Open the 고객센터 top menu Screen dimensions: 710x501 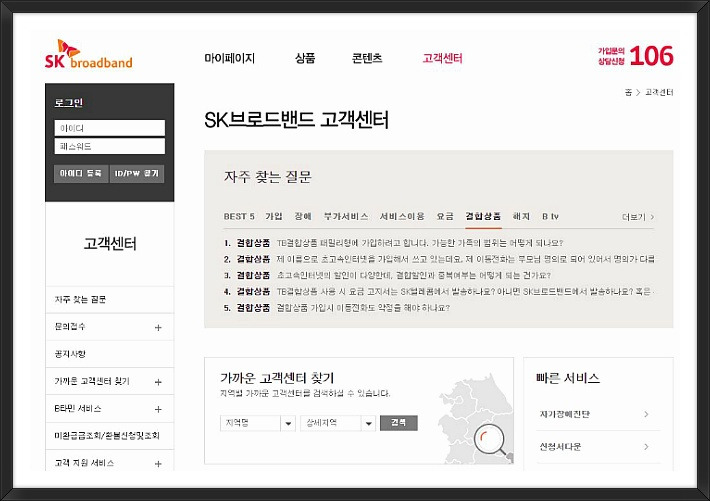(x=442, y=58)
